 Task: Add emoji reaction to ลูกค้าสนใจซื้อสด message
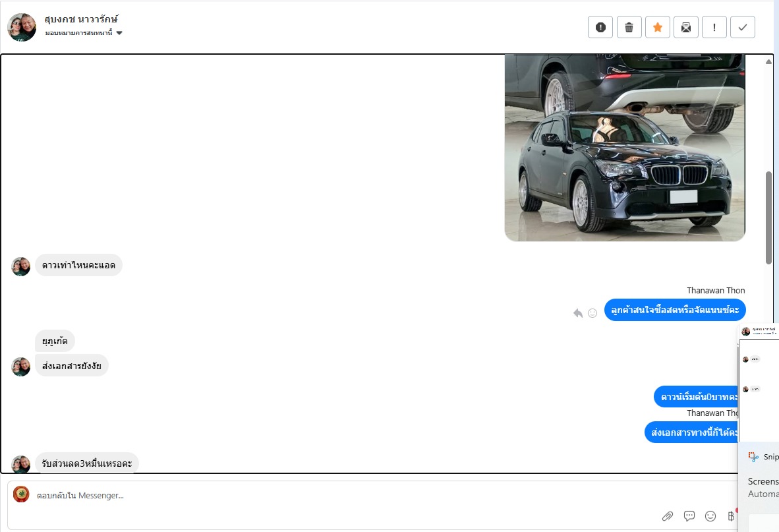click(592, 313)
